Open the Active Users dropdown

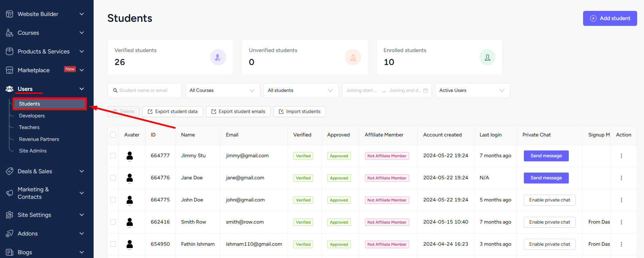(x=473, y=91)
